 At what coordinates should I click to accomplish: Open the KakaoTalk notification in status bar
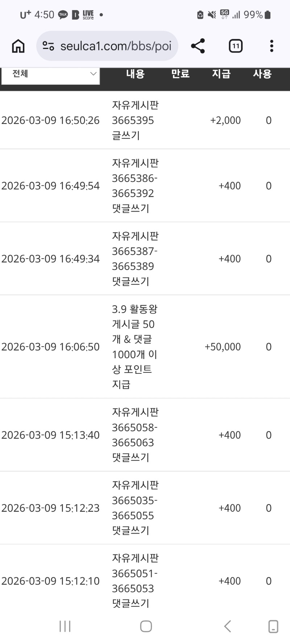click(63, 15)
